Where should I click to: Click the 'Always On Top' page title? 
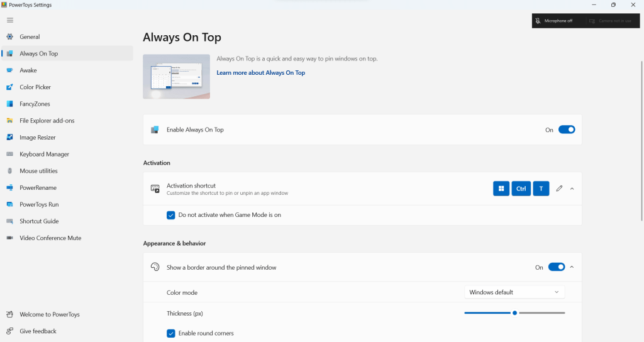pos(182,37)
